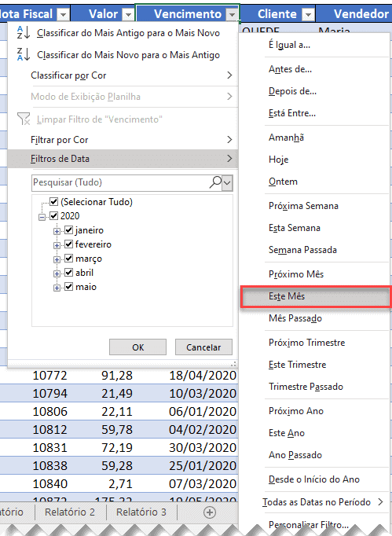This screenshot has height=536, width=392.
Task: Click the Cancelar button
Action: click(x=203, y=347)
